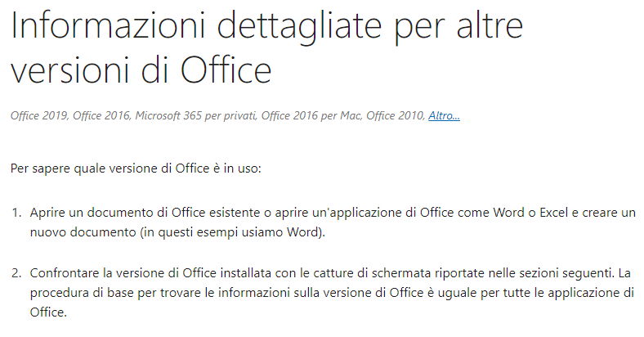
Task: Click the 'versioni di Office' heading line
Action: (141, 69)
